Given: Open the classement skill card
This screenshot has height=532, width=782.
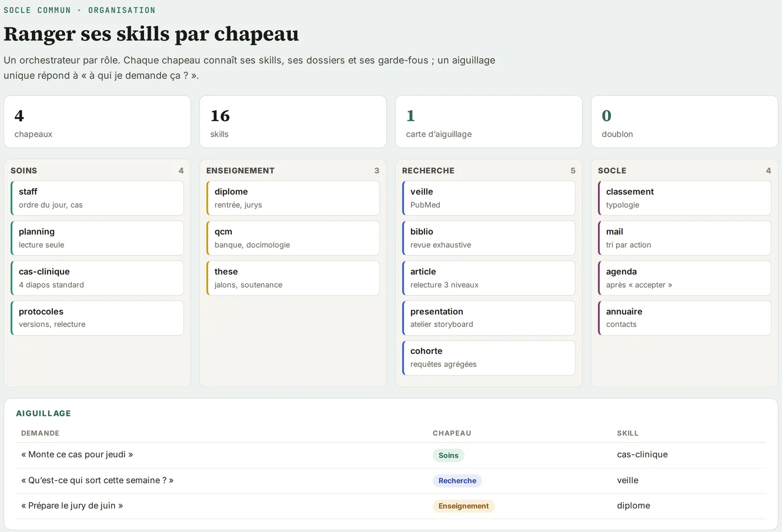Looking at the screenshot, I should 684,198.
